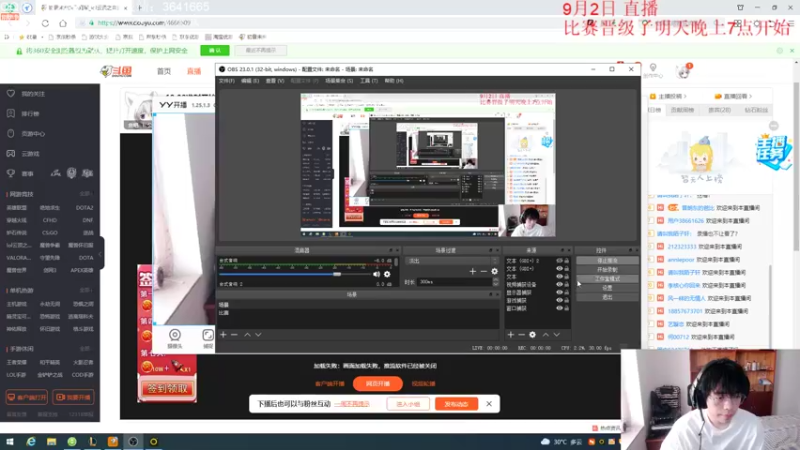This screenshot has height=450, width=800.
Task: Click the 摄像头 camera icon in YY开播 window
Action: (x=175, y=338)
